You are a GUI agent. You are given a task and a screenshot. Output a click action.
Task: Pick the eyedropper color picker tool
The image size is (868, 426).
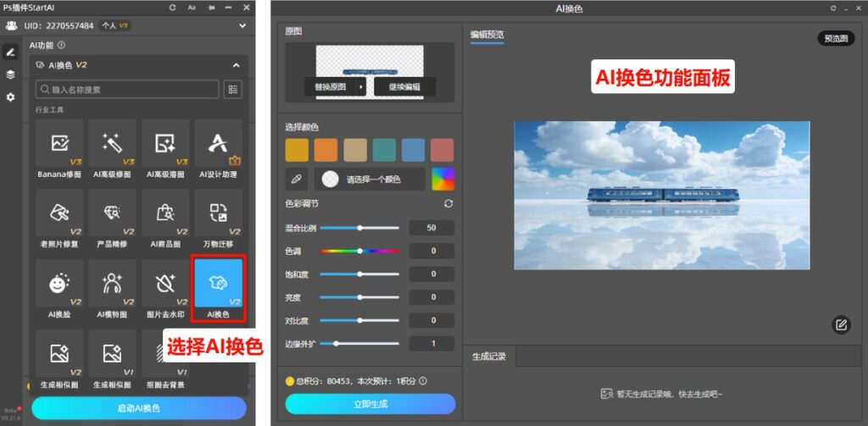[x=297, y=180]
